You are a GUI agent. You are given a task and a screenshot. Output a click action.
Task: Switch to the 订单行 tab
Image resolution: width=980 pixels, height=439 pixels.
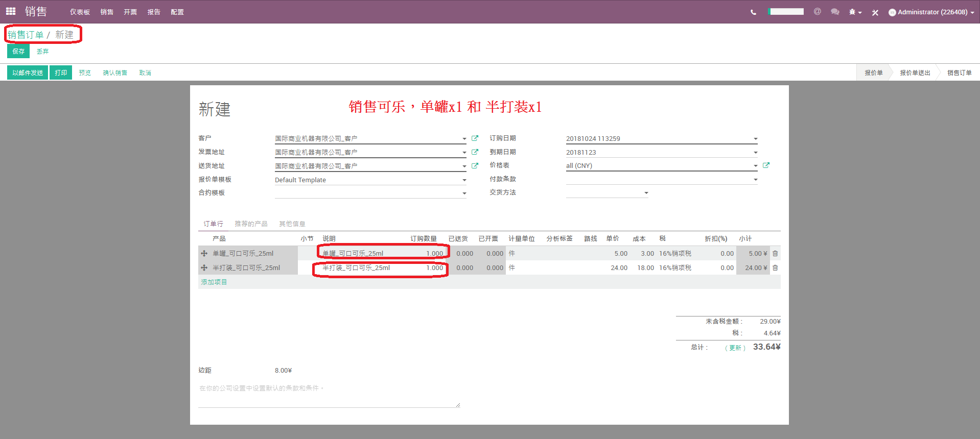[213, 224]
